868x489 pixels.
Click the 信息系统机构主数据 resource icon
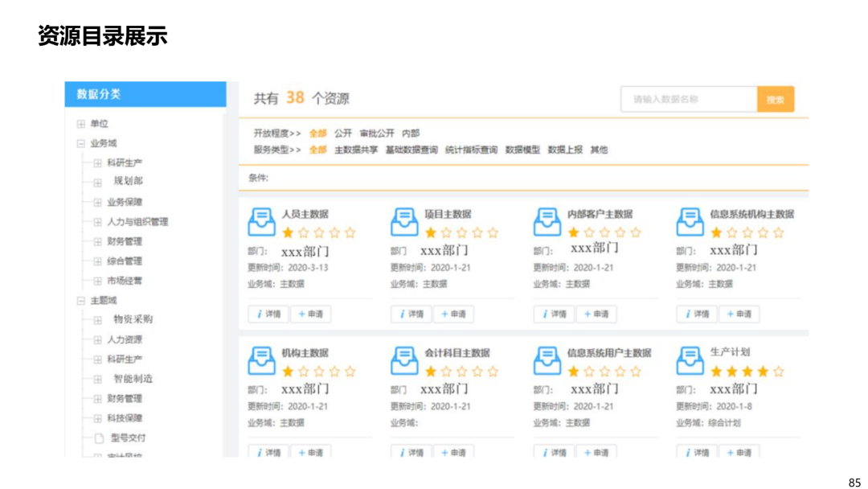pos(690,221)
